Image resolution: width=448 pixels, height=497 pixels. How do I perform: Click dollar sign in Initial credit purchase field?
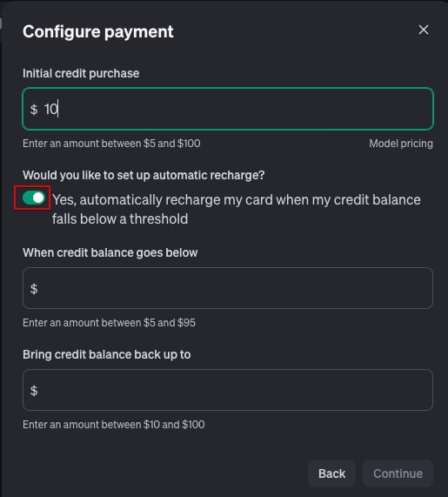34,110
